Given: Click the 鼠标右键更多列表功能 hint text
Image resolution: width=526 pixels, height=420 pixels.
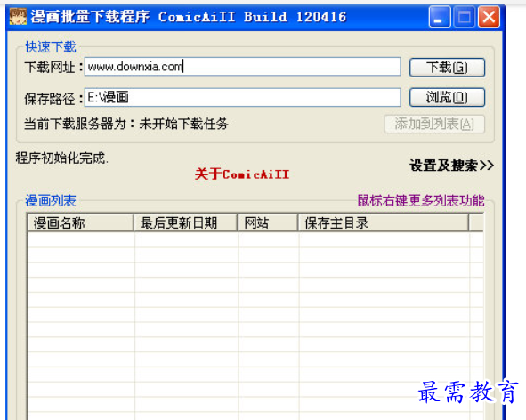Looking at the screenshot, I should [421, 200].
